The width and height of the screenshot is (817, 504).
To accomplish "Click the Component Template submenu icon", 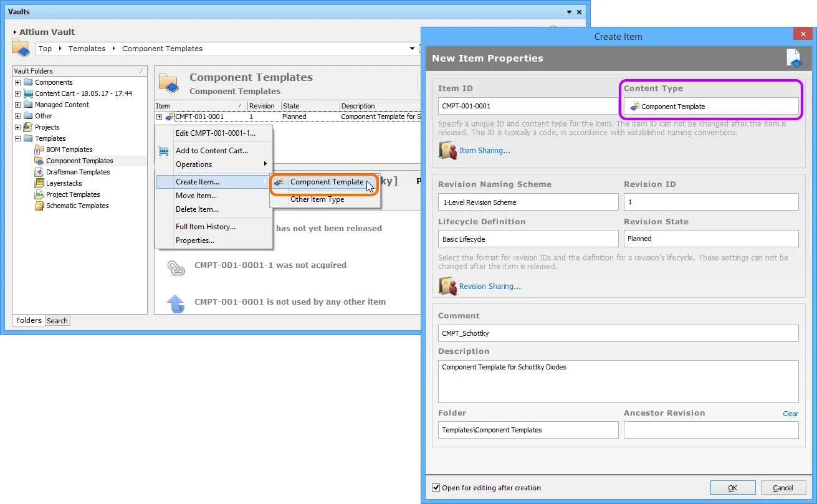I will [279, 182].
